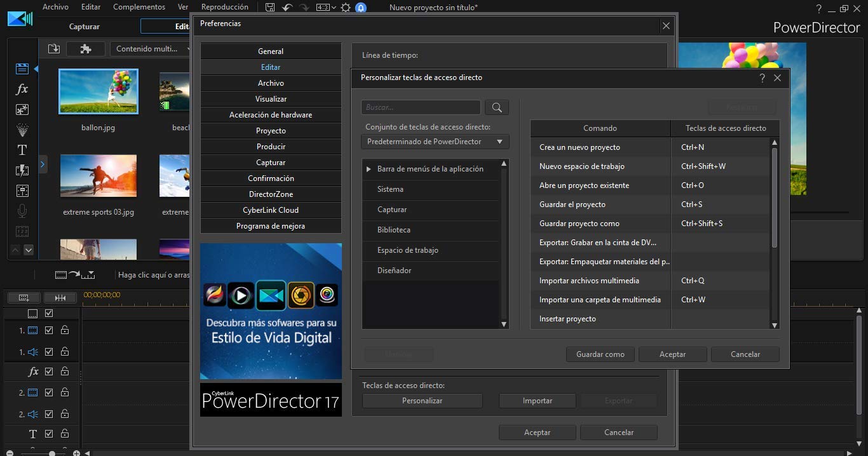
Task: Click the Importar hotkeys button
Action: click(x=538, y=401)
